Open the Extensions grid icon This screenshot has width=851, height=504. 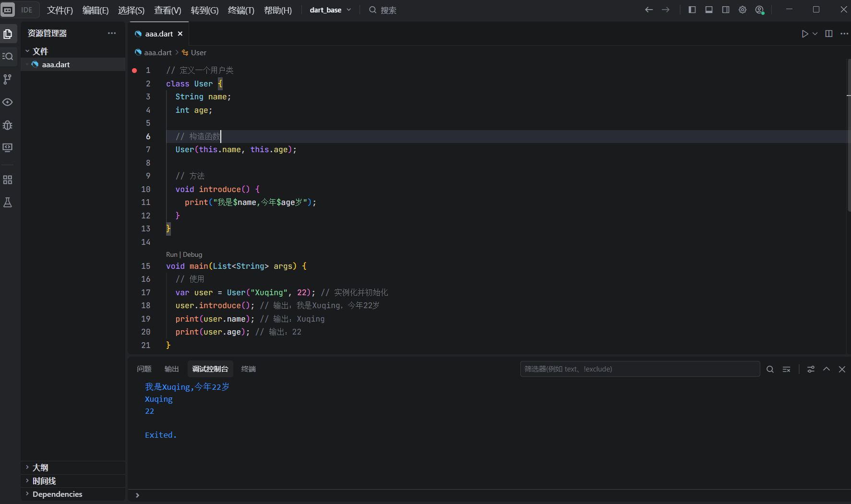8,180
